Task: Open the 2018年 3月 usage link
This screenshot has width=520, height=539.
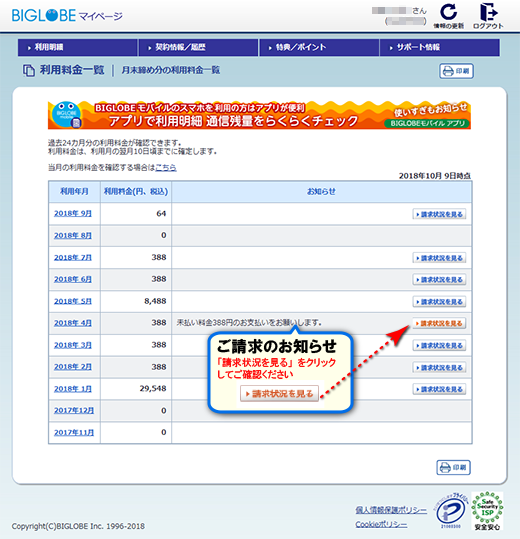Action: (x=73, y=345)
